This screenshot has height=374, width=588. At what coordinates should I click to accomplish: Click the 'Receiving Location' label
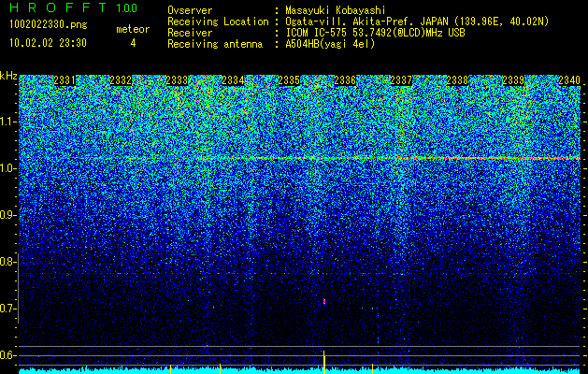[x=218, y=22]
